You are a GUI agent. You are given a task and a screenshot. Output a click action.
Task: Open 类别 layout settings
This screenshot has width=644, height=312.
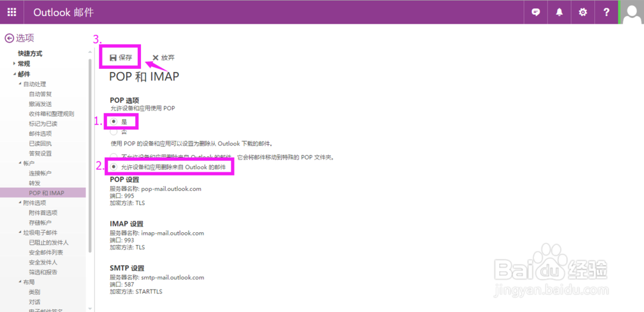(x=35, y=292)
